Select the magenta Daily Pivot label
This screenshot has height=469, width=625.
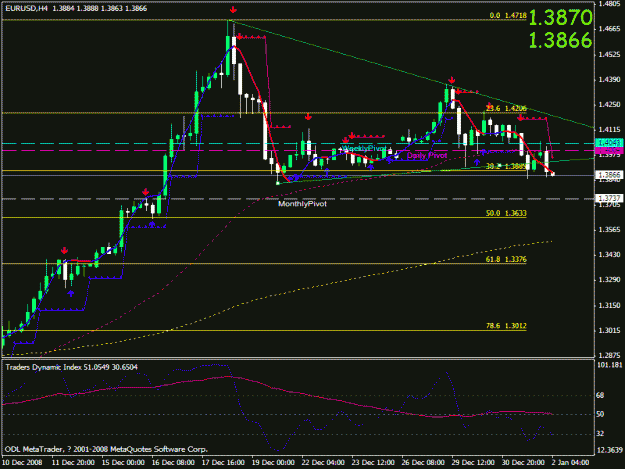427,155
